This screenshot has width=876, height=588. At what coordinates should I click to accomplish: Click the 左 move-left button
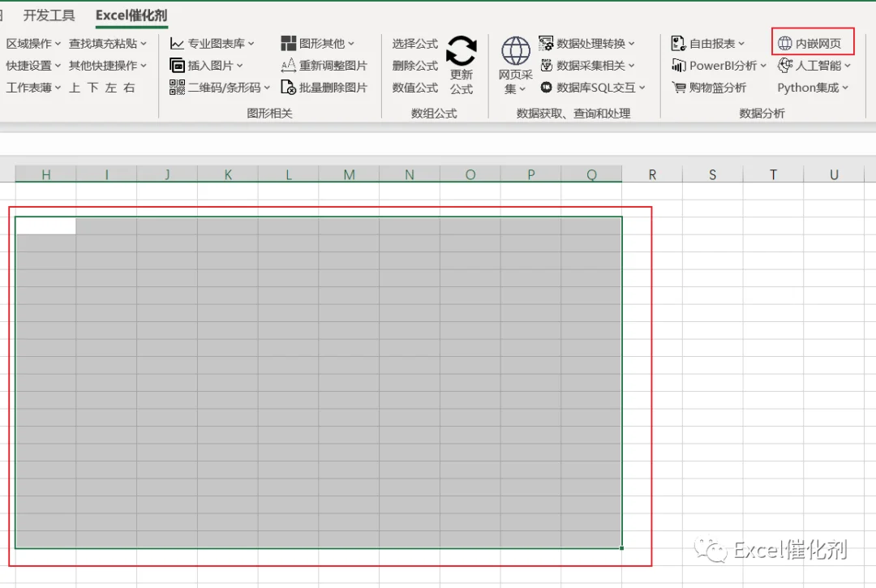[111, 88]
